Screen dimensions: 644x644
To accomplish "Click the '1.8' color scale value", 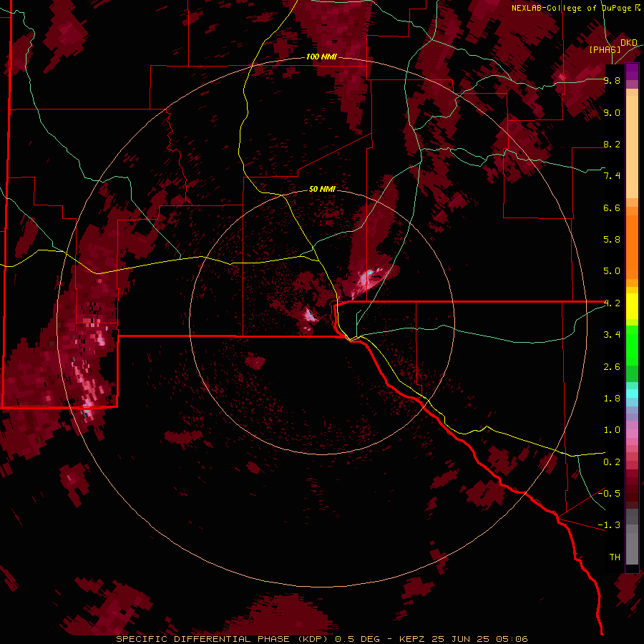I will [x=612, y=399].
